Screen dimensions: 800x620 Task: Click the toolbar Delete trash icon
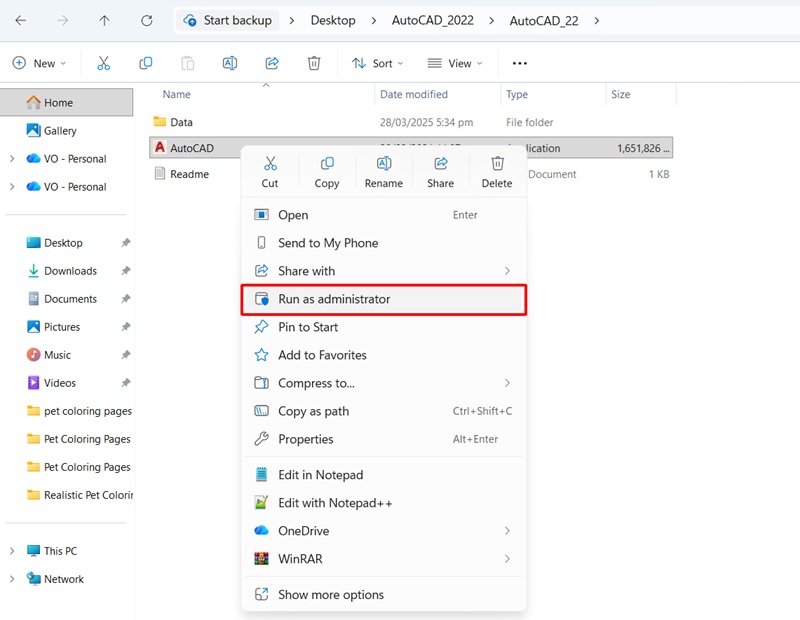(314, 63)
